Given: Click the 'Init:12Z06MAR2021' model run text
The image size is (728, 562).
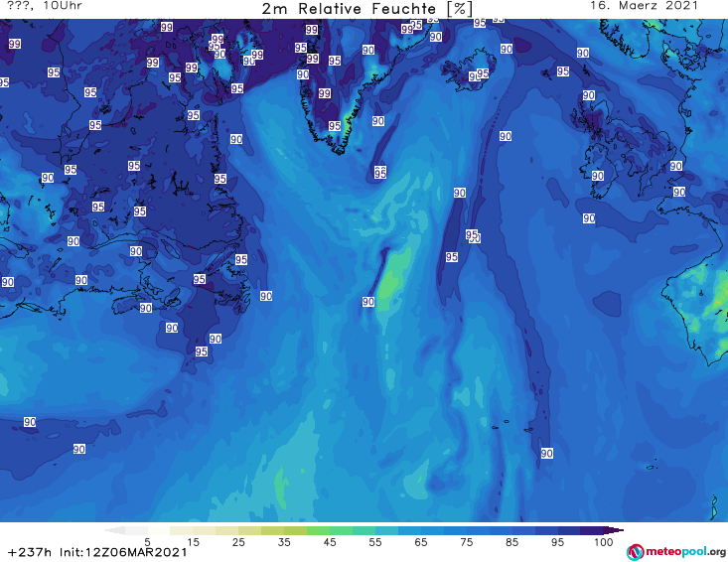Looking at the screenshot, I should point(123,552).
